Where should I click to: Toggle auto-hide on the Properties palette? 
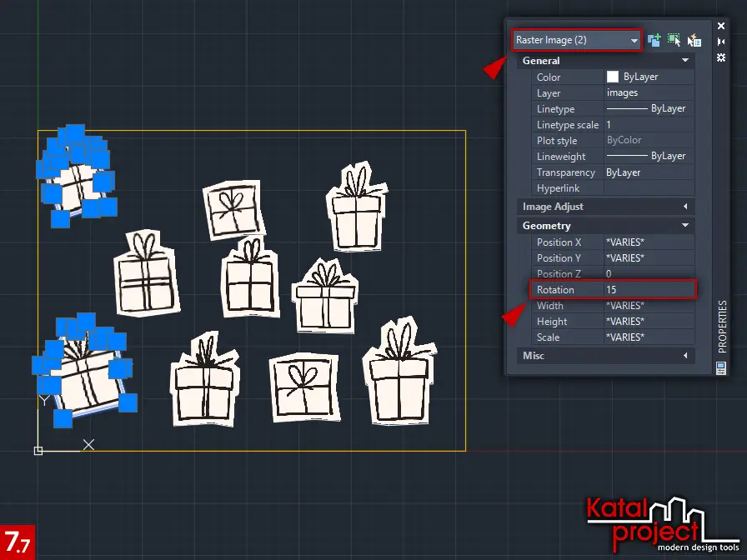[721, 41]
